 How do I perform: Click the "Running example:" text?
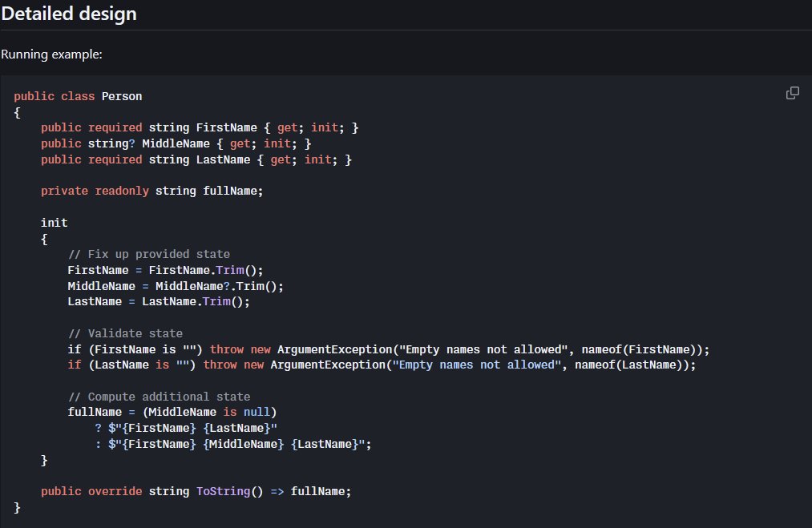[x=52, y=54]
